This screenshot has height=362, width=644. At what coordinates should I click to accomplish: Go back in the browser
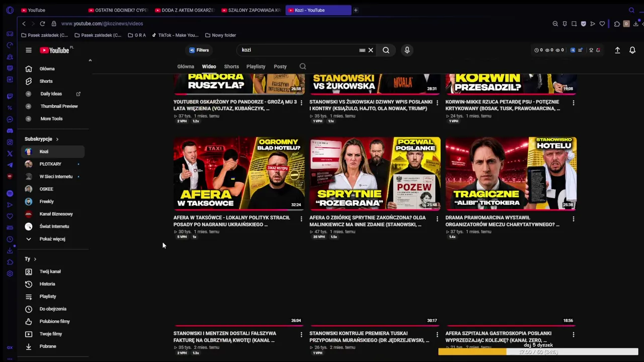point(24,24)
